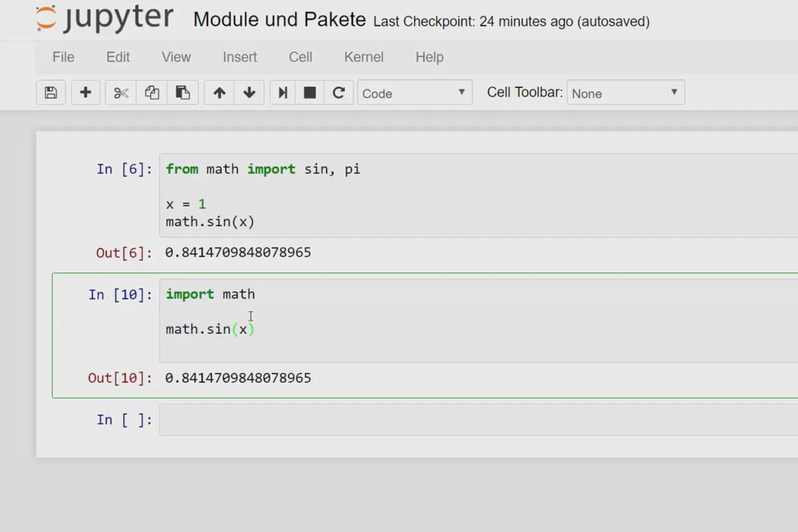
Task: Click the Jupyter logo link
Action: click(x=104, y=20)
